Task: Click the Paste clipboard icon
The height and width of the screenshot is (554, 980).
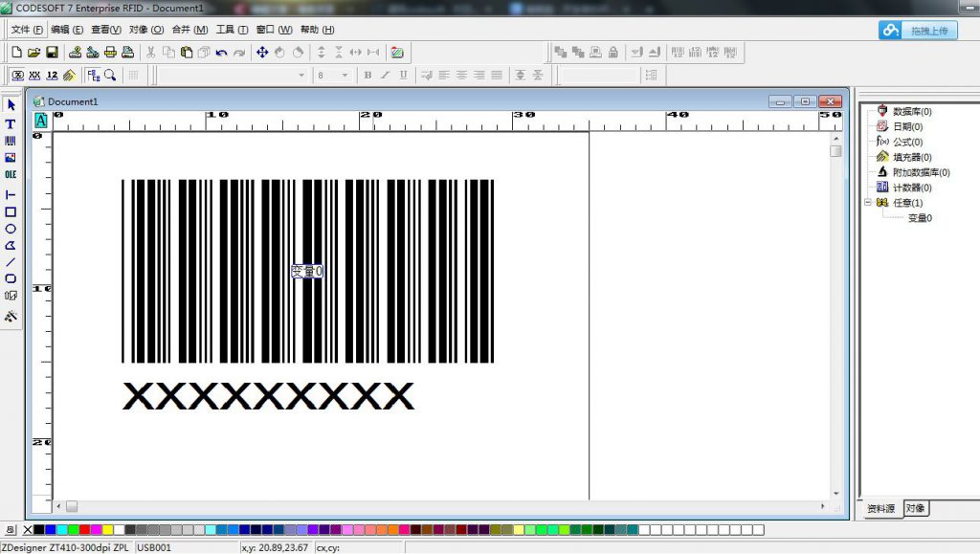Action: coord(186,52)
